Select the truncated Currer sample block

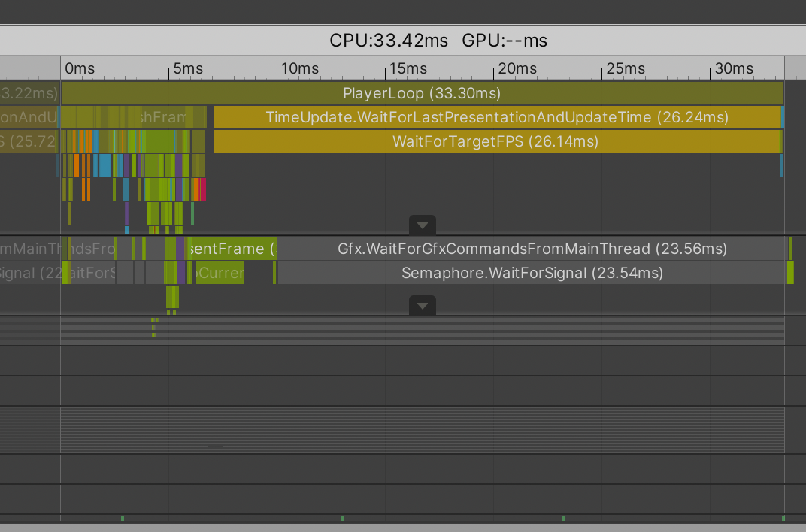pyautogui.click(x=222, y=273)
